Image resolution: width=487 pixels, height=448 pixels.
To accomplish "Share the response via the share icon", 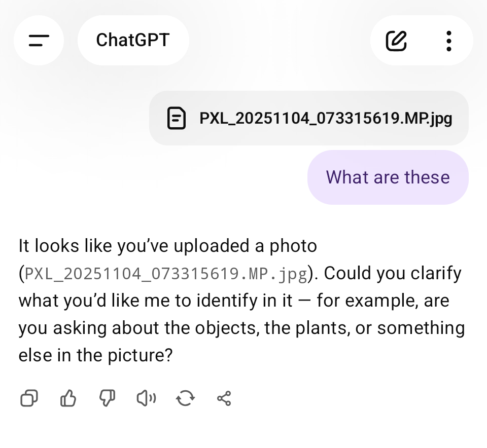I will click(224, 399).
